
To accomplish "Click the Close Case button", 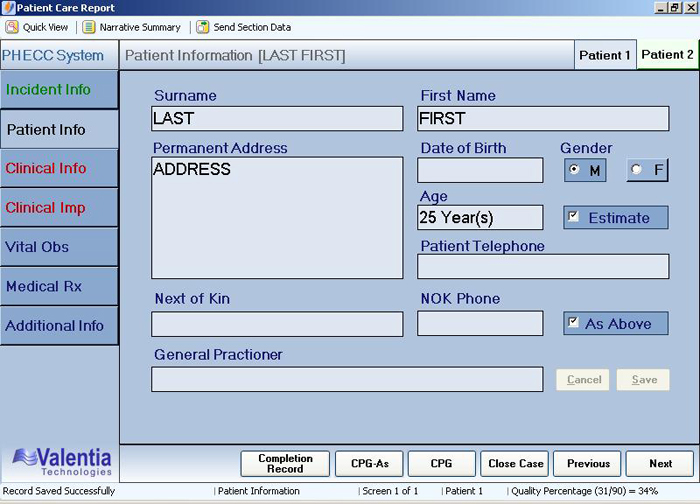I will coord(515,464).
